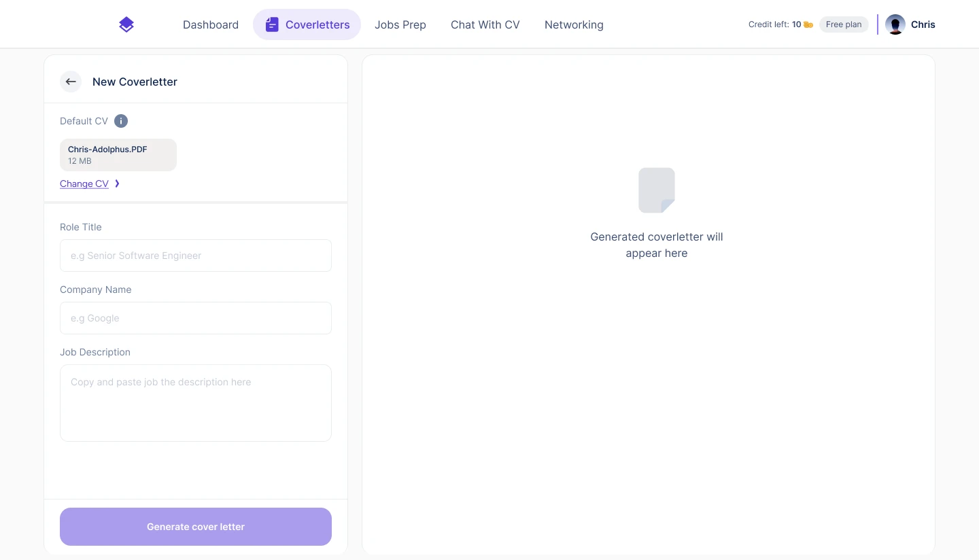This screenshot has width=979, height=560.
Task: Click the coins icon next to credits left
Action: (808, 24)
